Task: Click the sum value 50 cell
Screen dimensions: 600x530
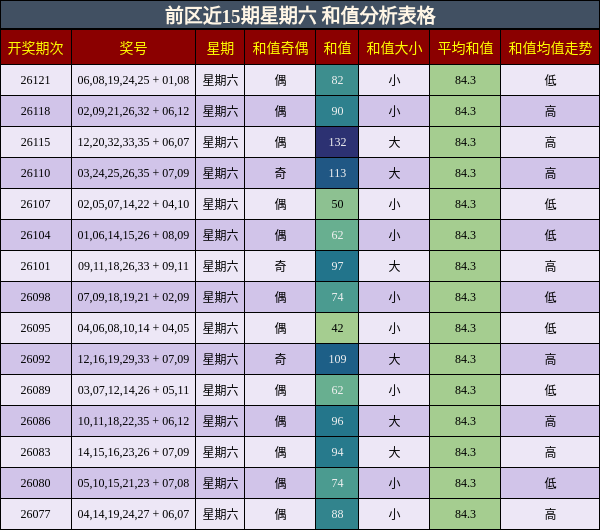Action: (x=337, y=204)
